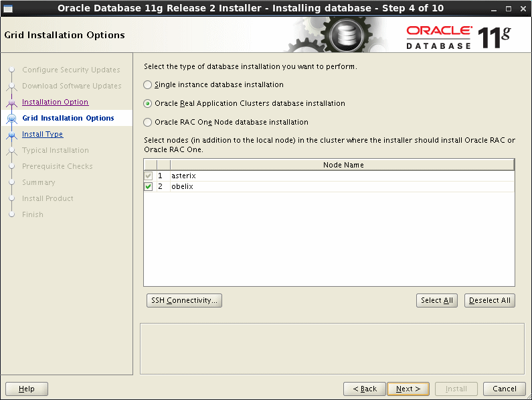
Task: Toggle the obelix node checkbox
Action: 149,186
